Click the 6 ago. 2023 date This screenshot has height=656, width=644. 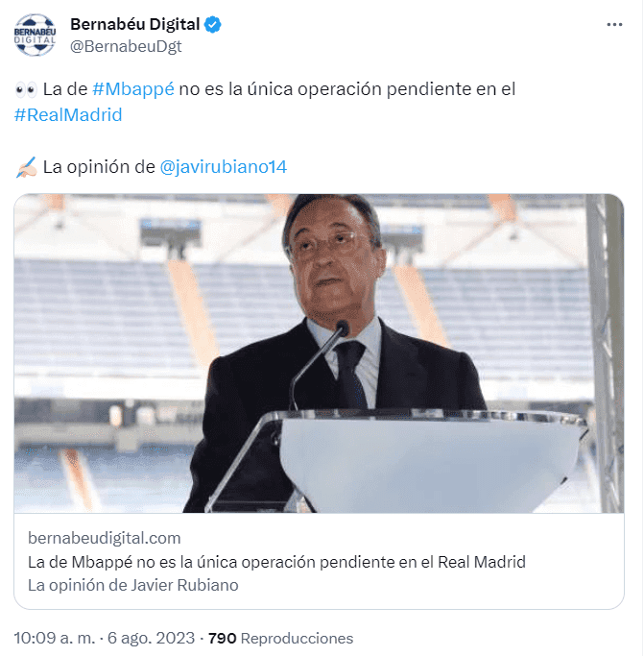[x=151, y=639]
